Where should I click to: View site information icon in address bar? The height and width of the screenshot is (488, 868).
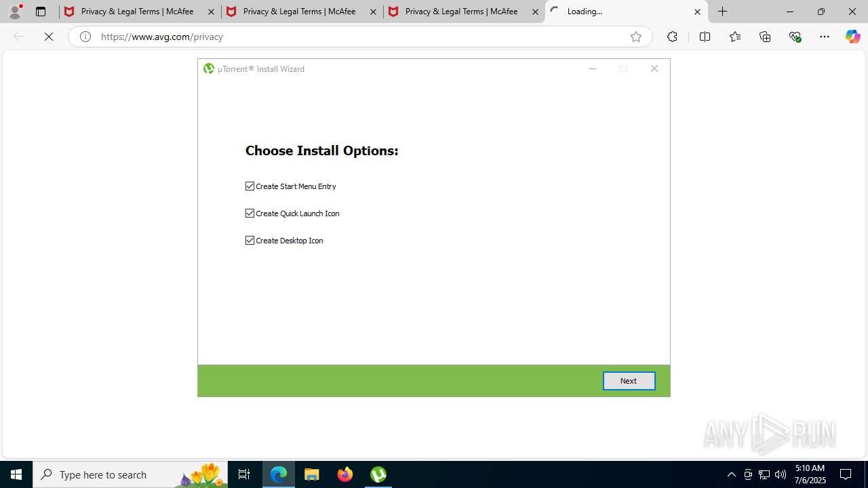[x=85, y=37]
